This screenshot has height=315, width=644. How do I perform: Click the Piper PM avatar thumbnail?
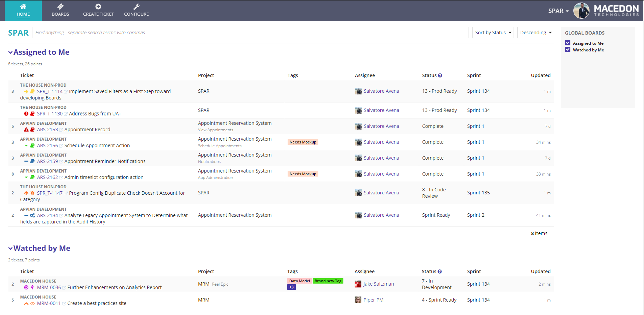coord(358,300)
